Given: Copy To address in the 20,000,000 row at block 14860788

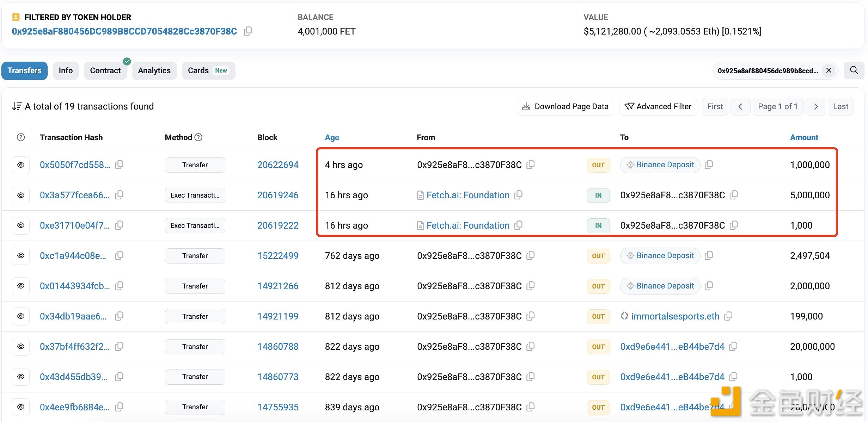Looking at the screenshot, I should [733, 346].
